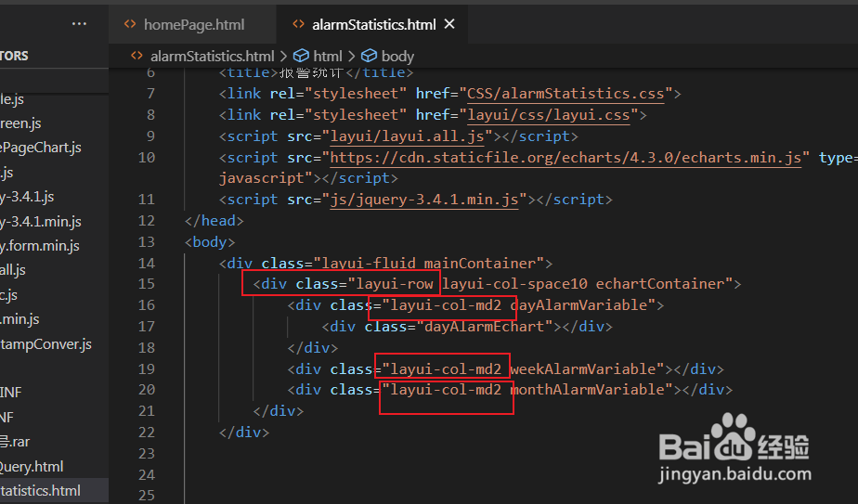Click line number 15 in the gutter
858x504 pixels.
click(146, 284)
